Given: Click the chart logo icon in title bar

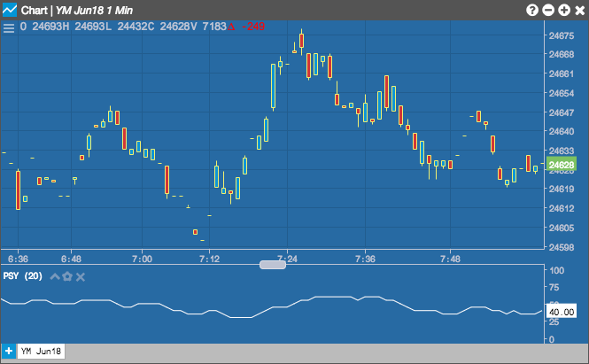Looking at the screenshot, I should click(x=10, y=10).
